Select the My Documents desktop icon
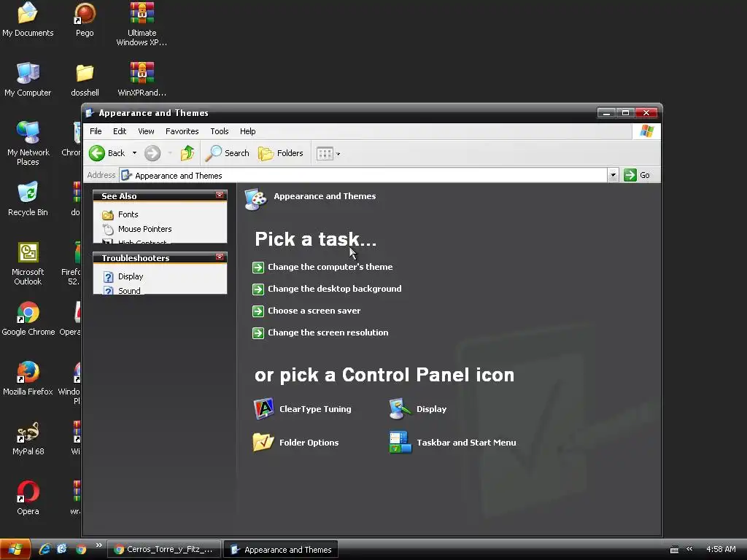The height and width of the screenshot is (560, 747). 28,20
